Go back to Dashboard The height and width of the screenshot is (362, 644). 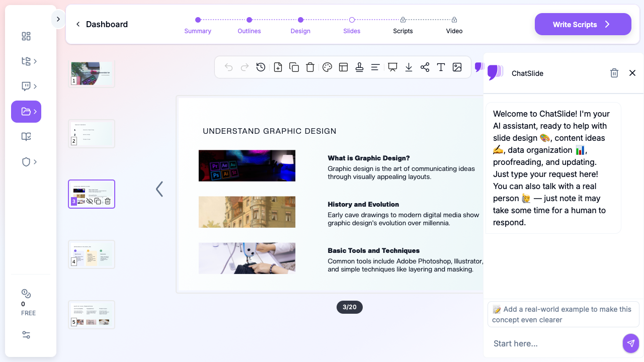[x=102, y=24]
